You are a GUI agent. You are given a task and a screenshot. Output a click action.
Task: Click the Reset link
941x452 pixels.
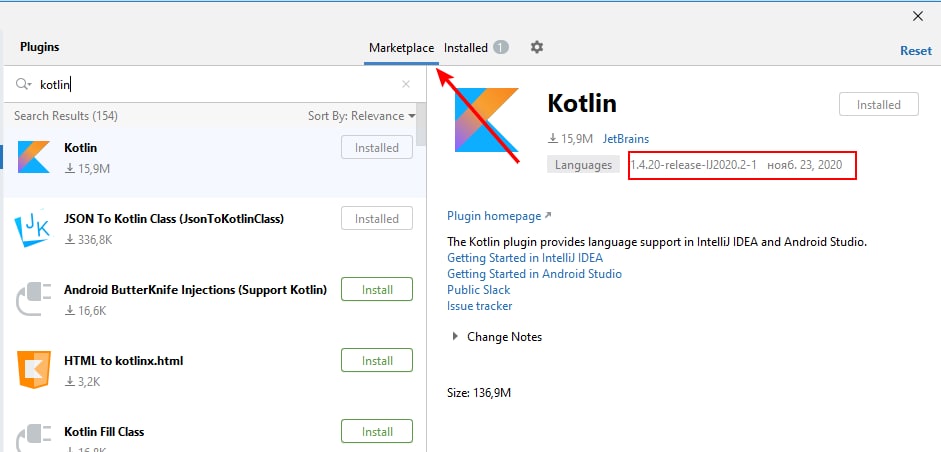click(916, 51)
